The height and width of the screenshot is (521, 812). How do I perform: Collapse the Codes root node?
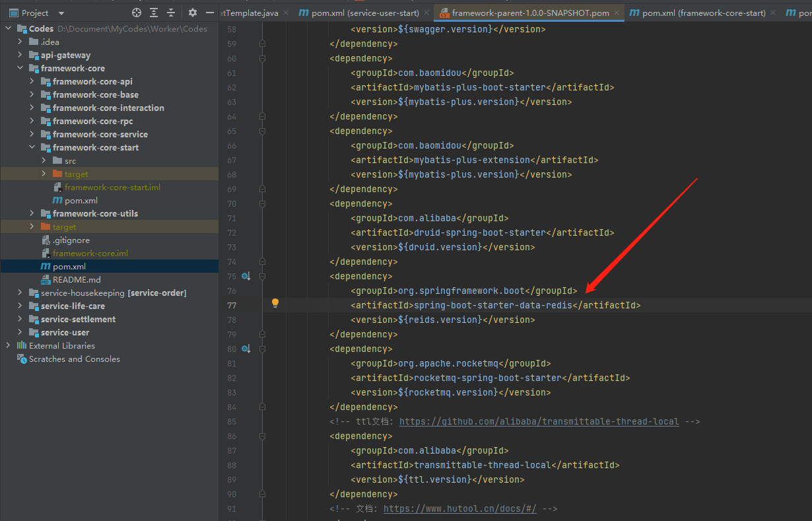[9, 28]
